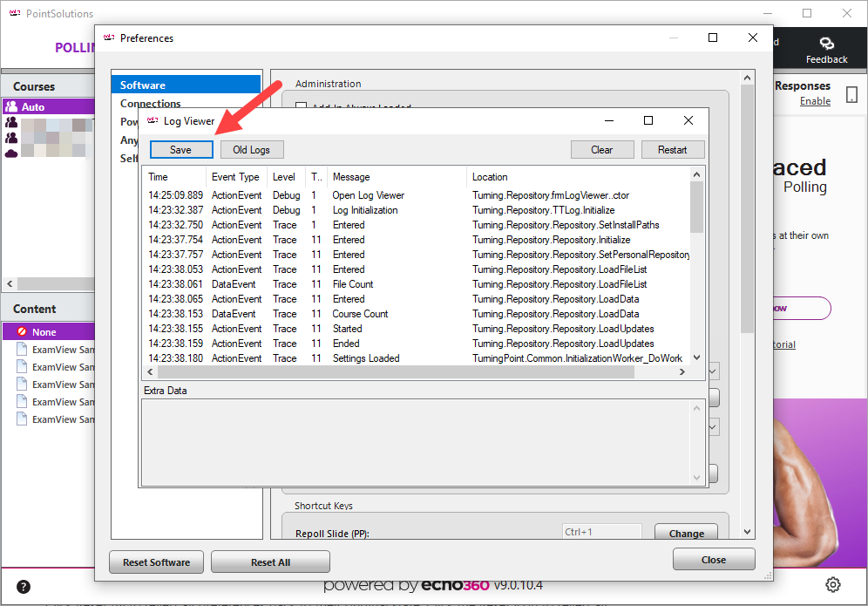Click Preferences panel scrollbar up arrow
The height and width of the screenshot is (606, 868).
coord(748,78)
